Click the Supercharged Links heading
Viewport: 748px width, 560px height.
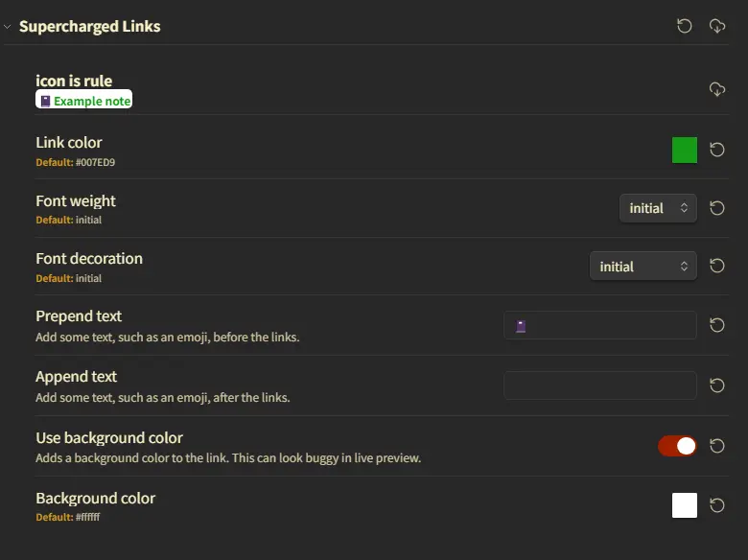tap(90, 27)
